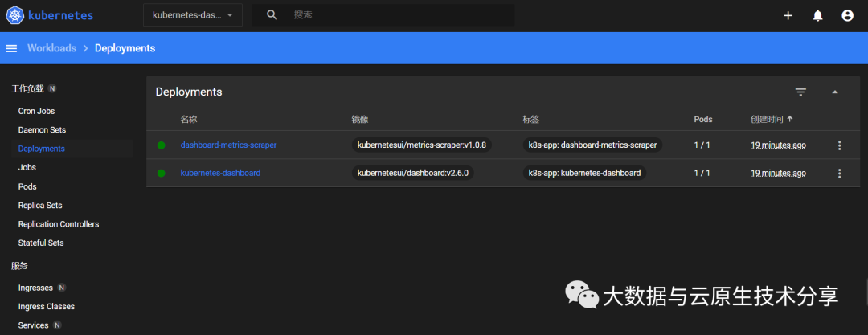Click kubernetesui/metrics-scraper:v1.0.8 image chip
This screenshot has width=868, height=335.
point(422,145)
